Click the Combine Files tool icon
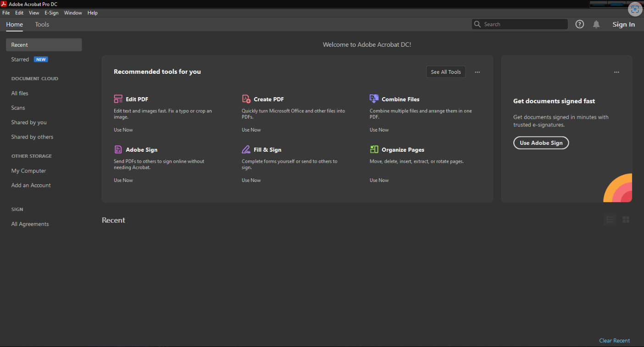 click(374, 99)
